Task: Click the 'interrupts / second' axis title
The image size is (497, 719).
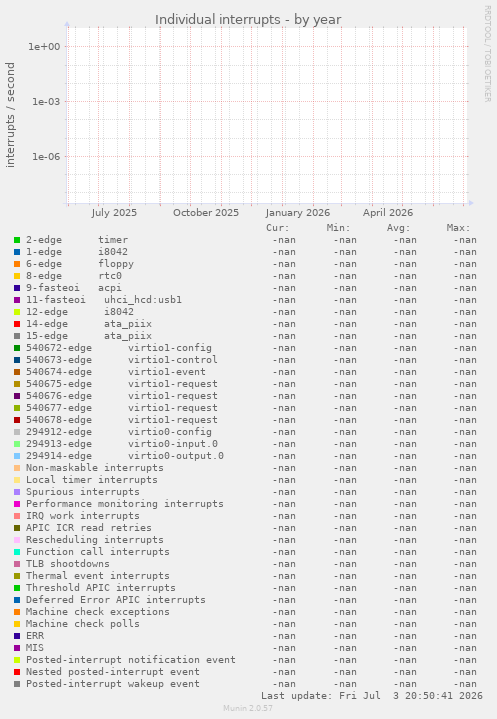Action: [10, 115]
